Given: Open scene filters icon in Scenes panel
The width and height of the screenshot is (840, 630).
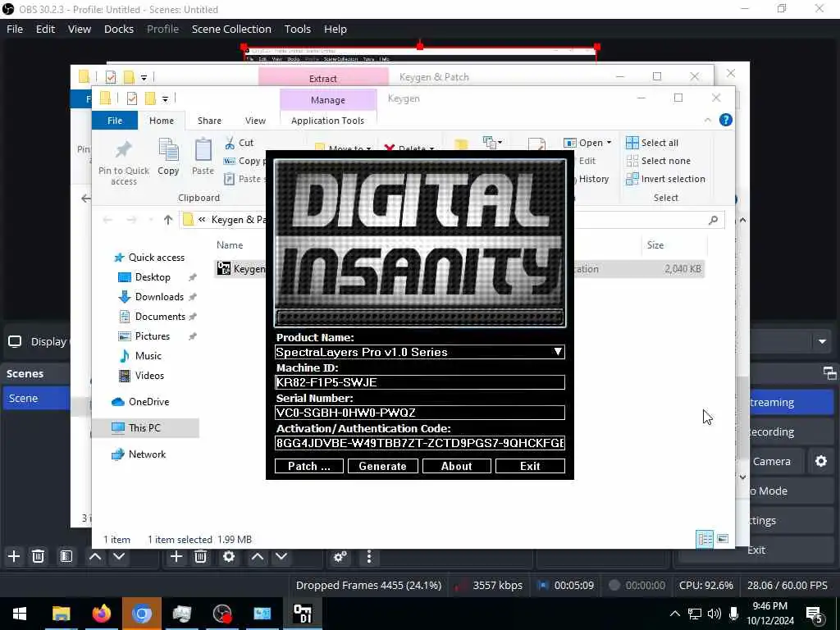Looking at the screenshot, I should click(x=66, y=557).
